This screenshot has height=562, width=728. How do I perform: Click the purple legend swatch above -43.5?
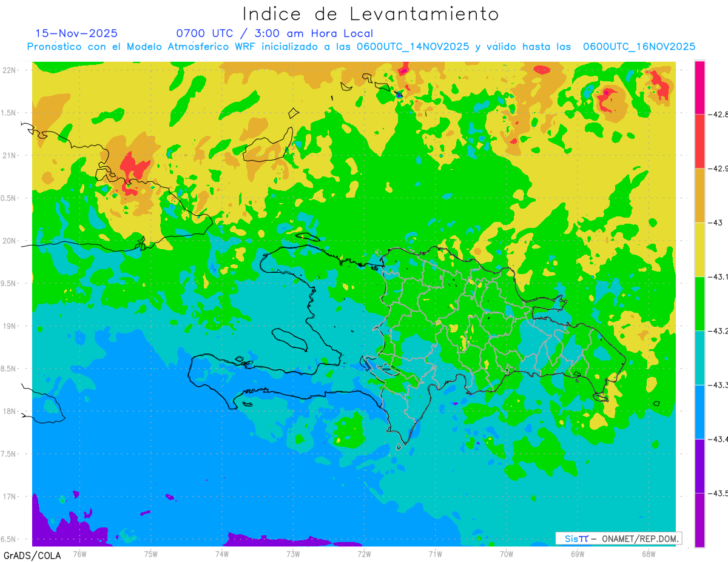(x=699, y=466)
